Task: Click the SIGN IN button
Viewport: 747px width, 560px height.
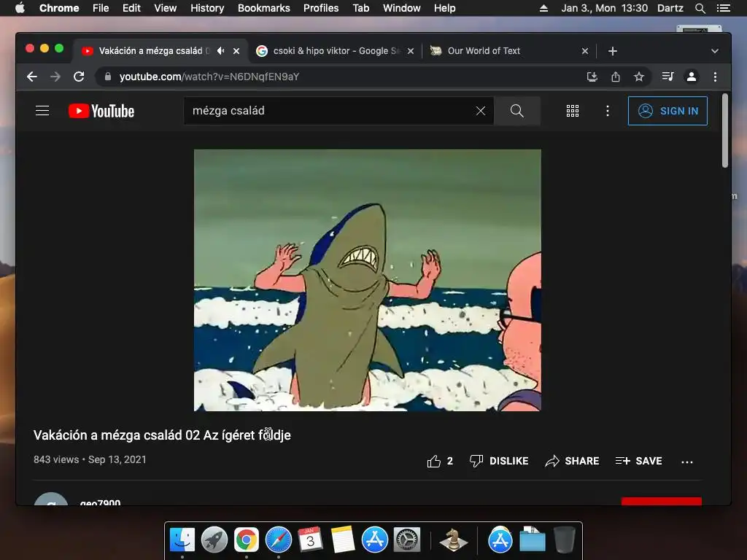Action: [x=667, y=111]
